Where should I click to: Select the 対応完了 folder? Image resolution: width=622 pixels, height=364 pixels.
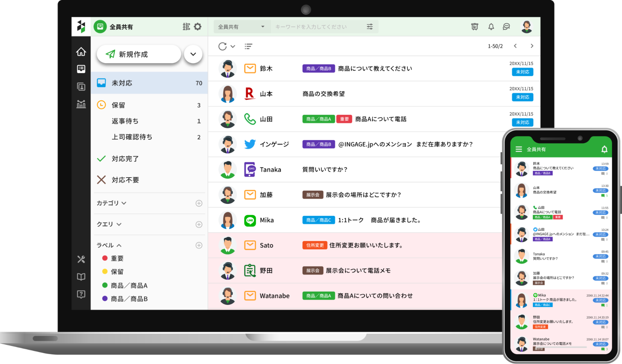click(125, 159)
